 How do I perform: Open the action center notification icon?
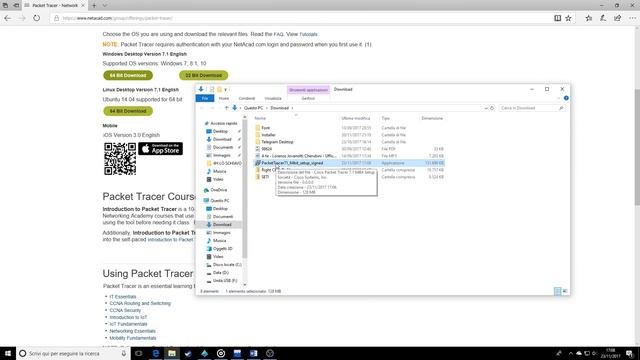point(630,353)
